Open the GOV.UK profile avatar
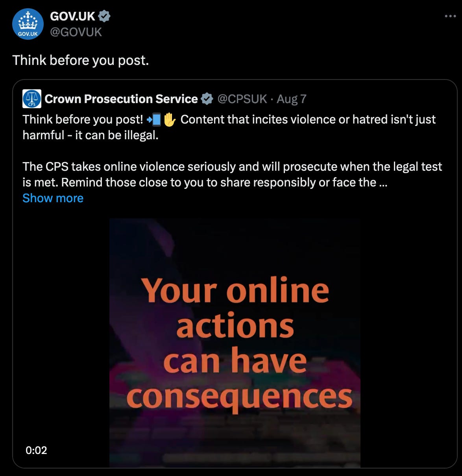 [28, 24]
